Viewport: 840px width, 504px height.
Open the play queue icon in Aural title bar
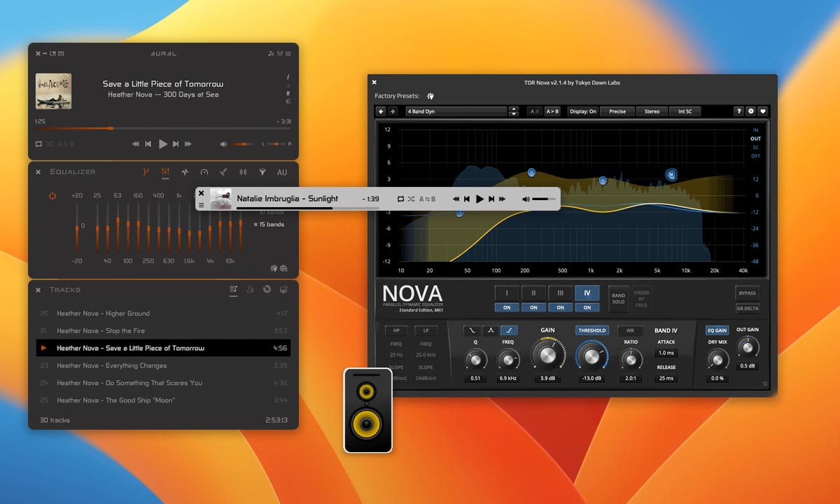(x=271, y=53)
